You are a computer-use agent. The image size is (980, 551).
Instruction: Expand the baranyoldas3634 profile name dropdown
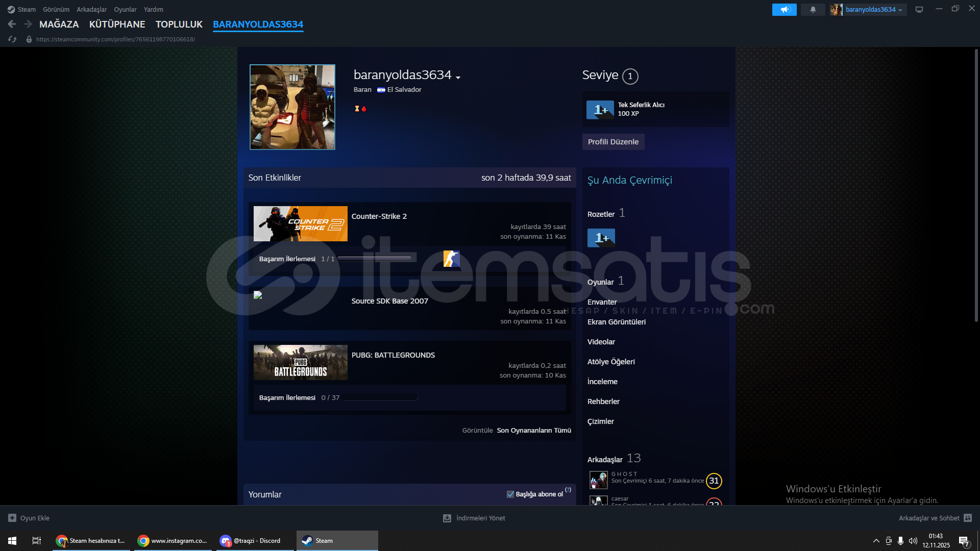(458, 77)
